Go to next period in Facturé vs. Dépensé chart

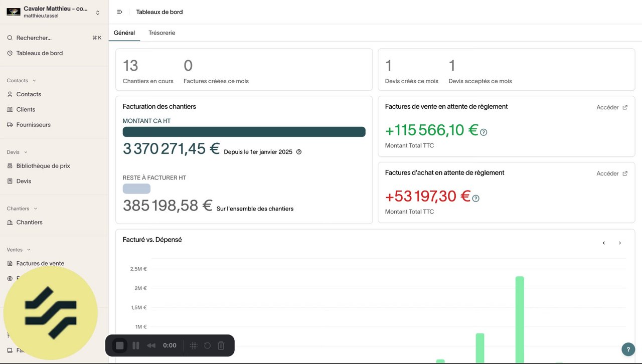[619, 243]
